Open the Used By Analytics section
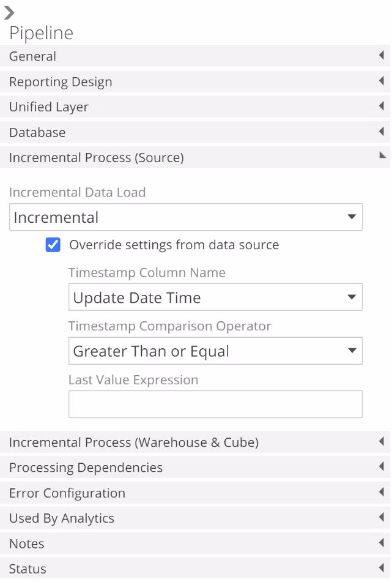The image size is (392, 582). pyautogui.click(x=61, y=518)
